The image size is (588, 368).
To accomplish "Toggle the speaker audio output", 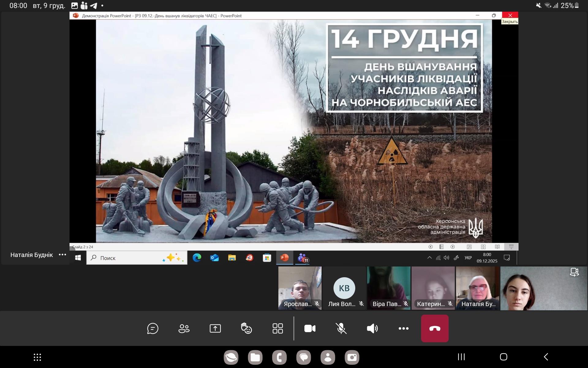I will [x=372, y=328].
